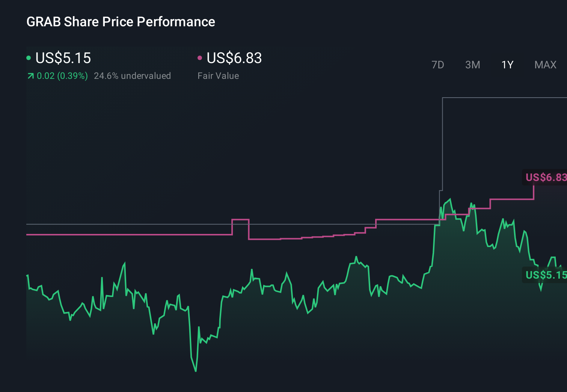Click the Fair Value text label

218,76
